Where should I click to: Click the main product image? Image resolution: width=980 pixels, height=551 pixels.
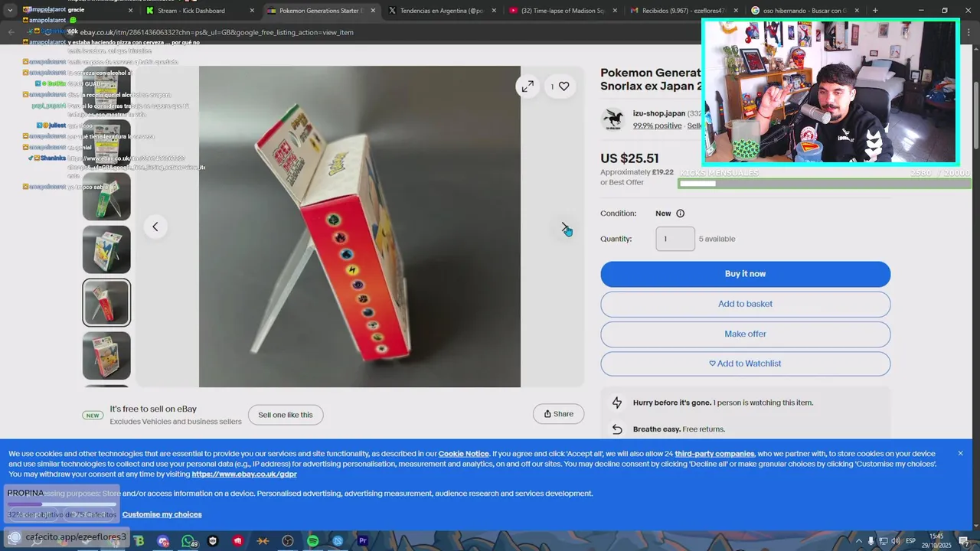tap(360, 227)
